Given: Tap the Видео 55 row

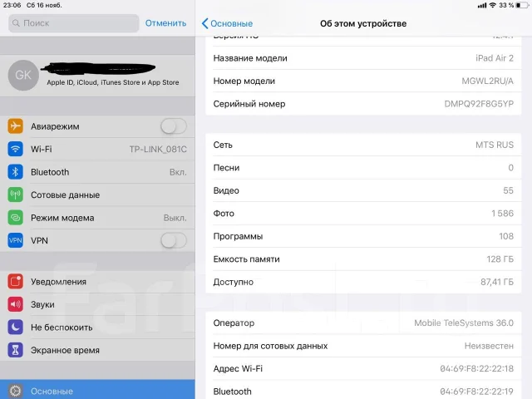Looking at the screenshot, I should point(363,190).
